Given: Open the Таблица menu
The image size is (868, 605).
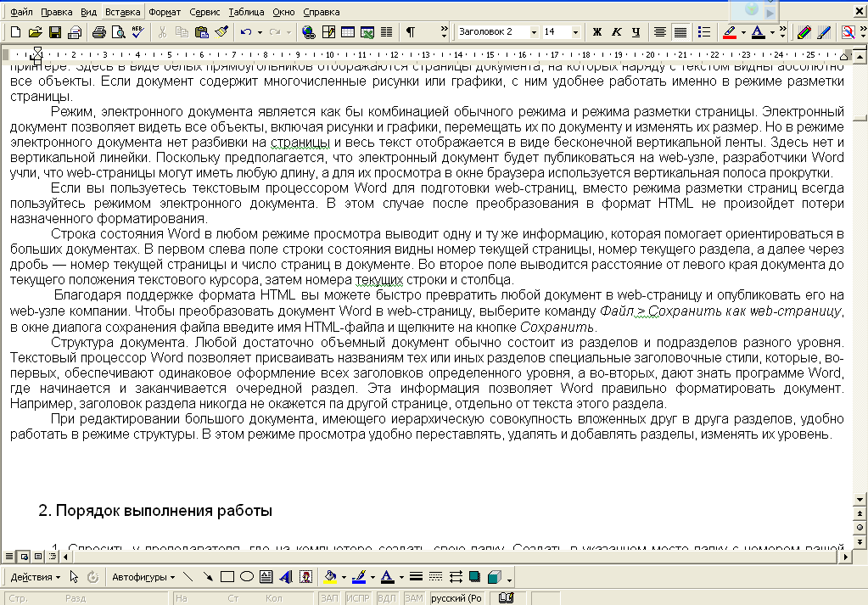Looking at the screenshot, I should point(246,12).
